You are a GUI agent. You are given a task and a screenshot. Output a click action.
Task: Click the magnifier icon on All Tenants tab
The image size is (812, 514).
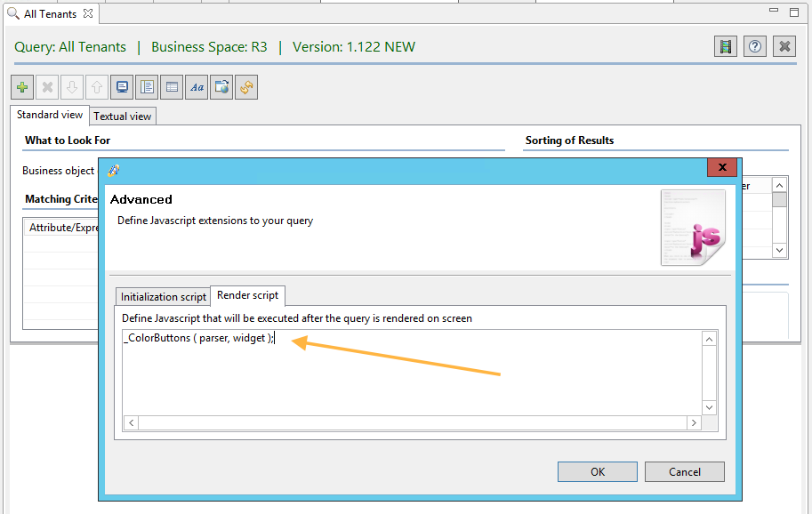pos(13,13)
